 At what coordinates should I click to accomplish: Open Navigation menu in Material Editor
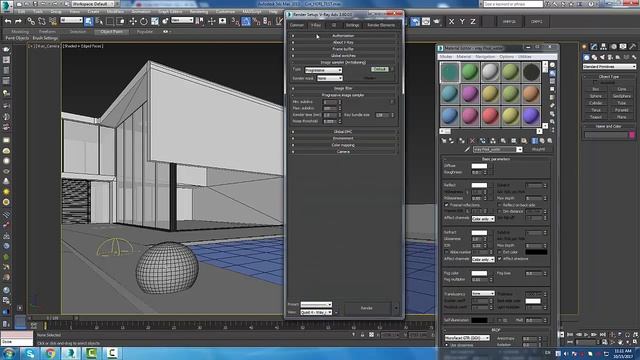[485, 57]
